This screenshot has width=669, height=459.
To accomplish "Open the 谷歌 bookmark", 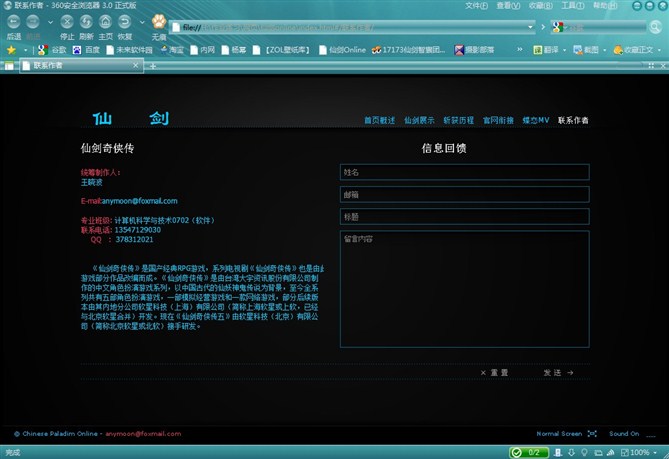I will [x=52, y=50].
